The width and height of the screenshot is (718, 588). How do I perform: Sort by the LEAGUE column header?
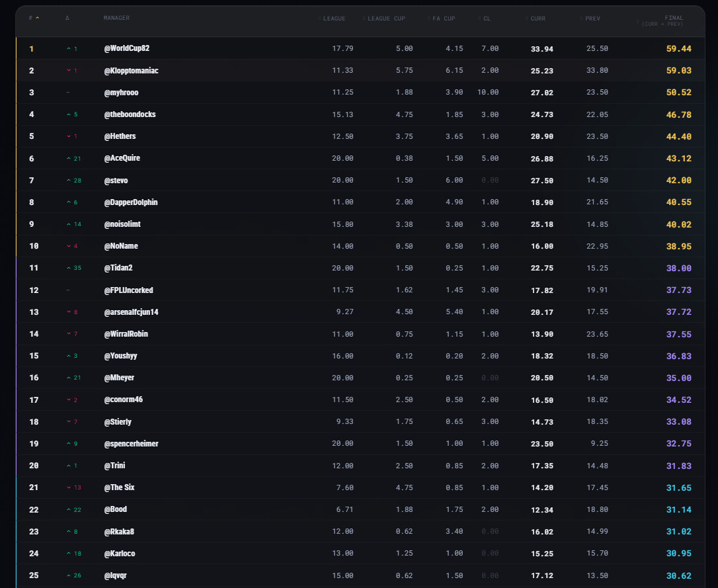click(x=334, y=19)
